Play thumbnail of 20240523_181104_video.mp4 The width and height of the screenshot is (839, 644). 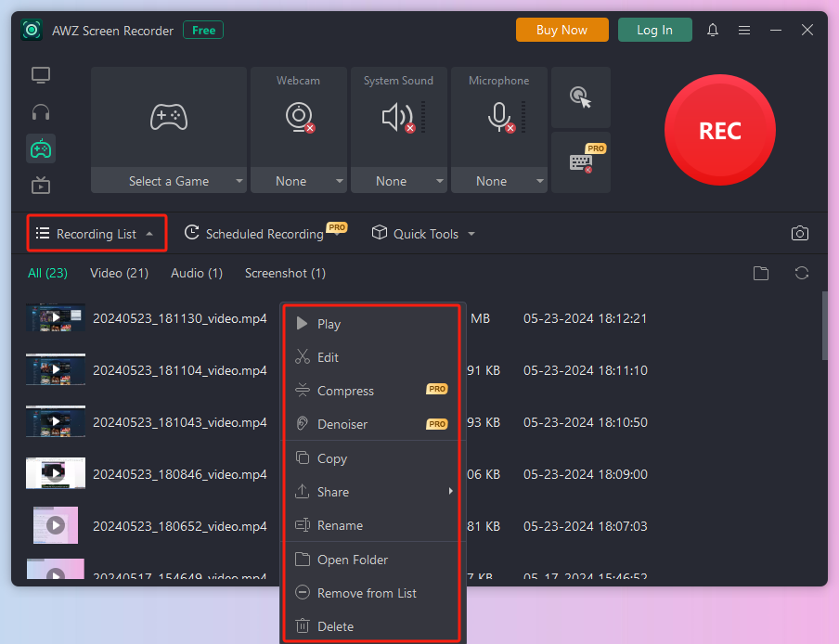(56, 369)
